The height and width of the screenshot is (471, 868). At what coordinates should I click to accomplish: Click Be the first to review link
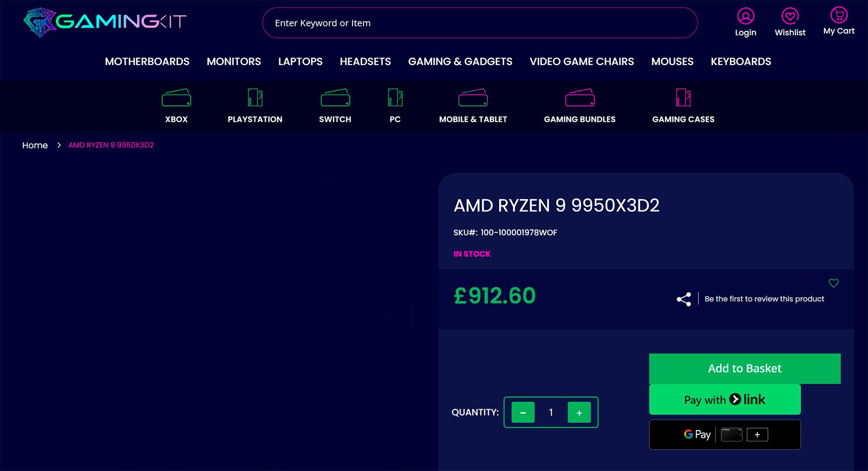click(764, 299)
